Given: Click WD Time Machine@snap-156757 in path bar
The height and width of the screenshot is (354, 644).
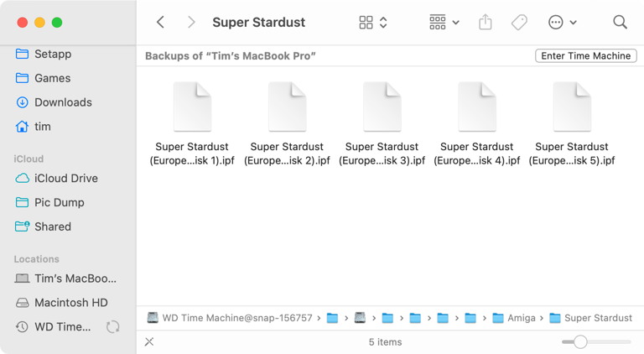Looking at the screenshot, I should [x=230, y=318].
